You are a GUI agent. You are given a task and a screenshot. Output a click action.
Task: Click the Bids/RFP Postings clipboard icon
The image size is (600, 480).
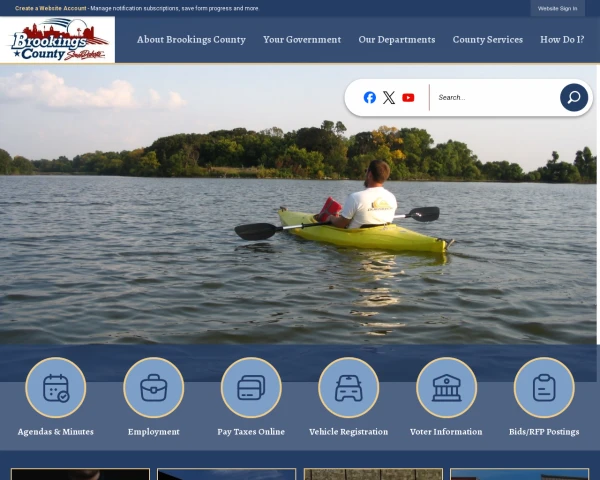pyautogui.click(x=544, y=387)
